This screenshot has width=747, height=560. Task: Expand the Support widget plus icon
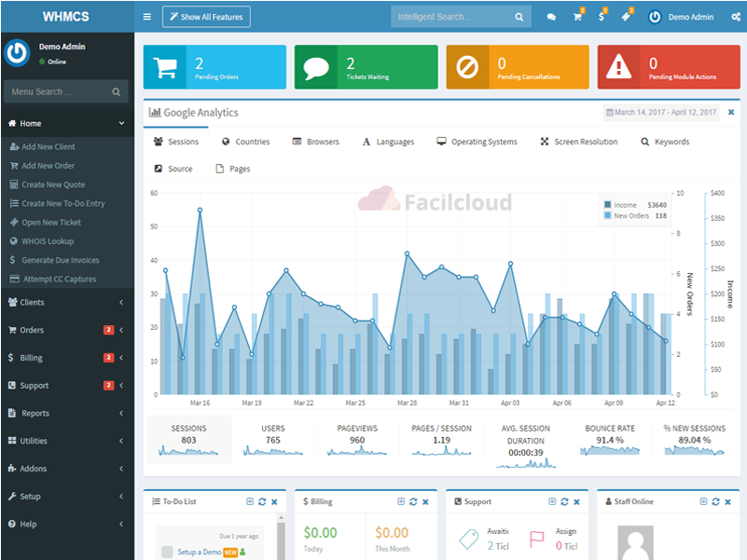pyautogui.click(x=552, y=501)
